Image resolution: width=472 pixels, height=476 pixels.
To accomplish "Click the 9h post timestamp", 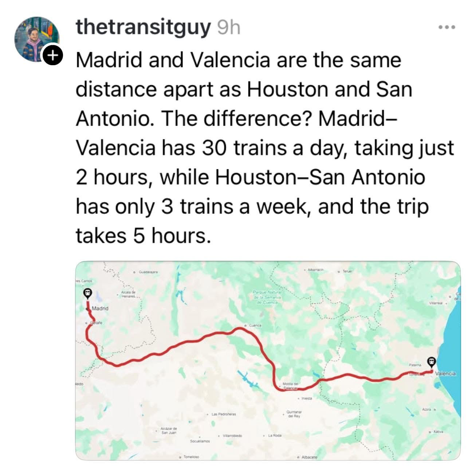I will point(228,27).
